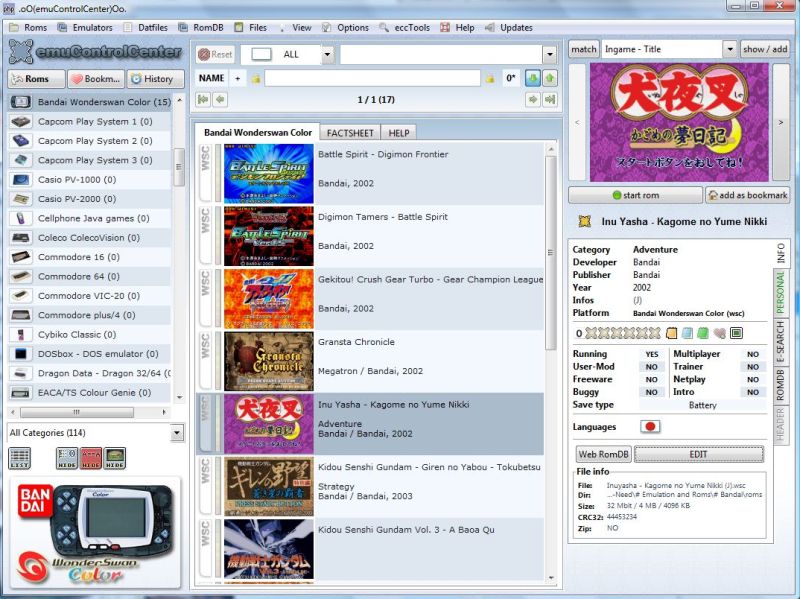Click the orange note icon in rating row
Image resolution: width=800 pixels, height=599 pixels.
click(x=671, y=334)
